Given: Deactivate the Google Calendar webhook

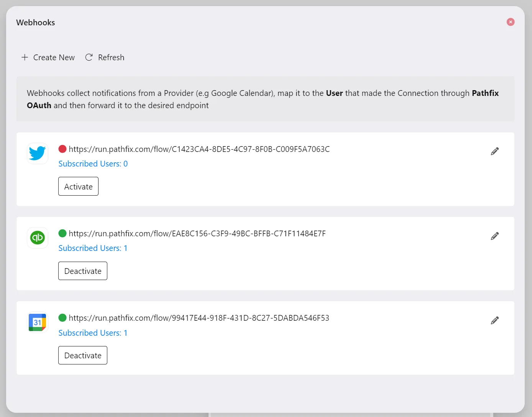Looking at the screenshot, I should 83,355.
